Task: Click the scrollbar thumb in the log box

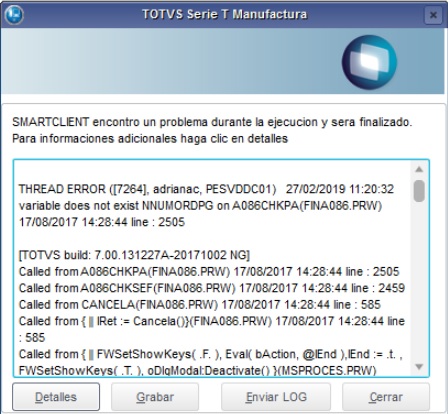Action: tap(419, 191)
